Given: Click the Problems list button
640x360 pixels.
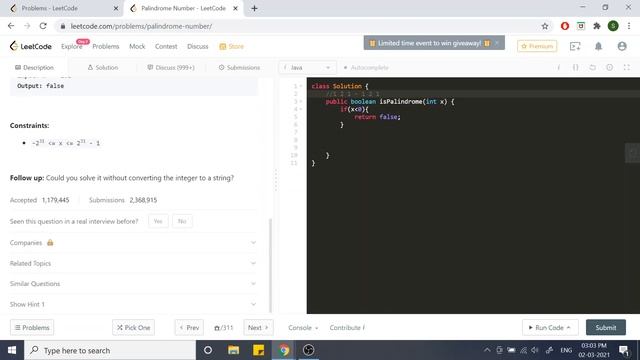Looking at the screenshot, I should [x=32, y=327].
